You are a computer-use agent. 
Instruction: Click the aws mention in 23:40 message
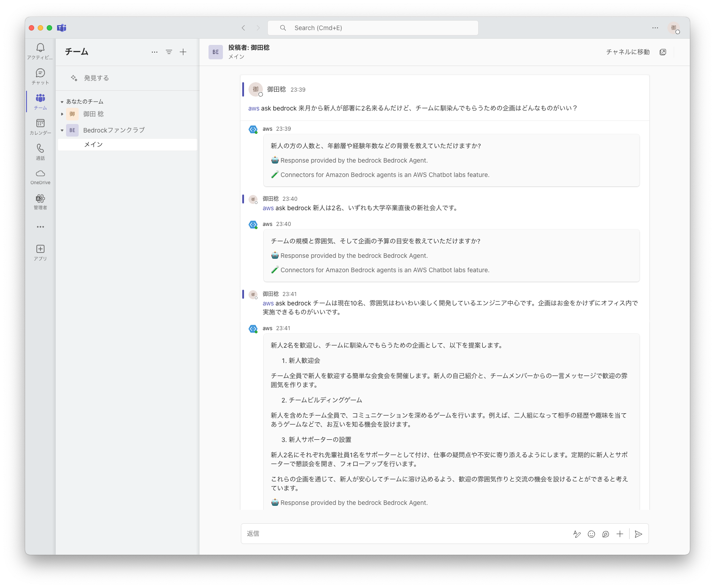[268, 208]
